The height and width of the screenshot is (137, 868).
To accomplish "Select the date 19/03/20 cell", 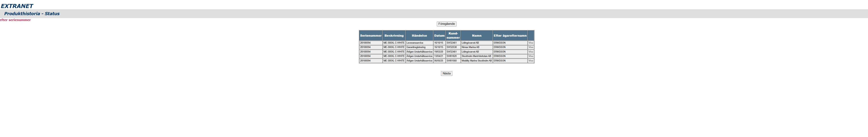I will pyautogui.click(x=439, y=52).
